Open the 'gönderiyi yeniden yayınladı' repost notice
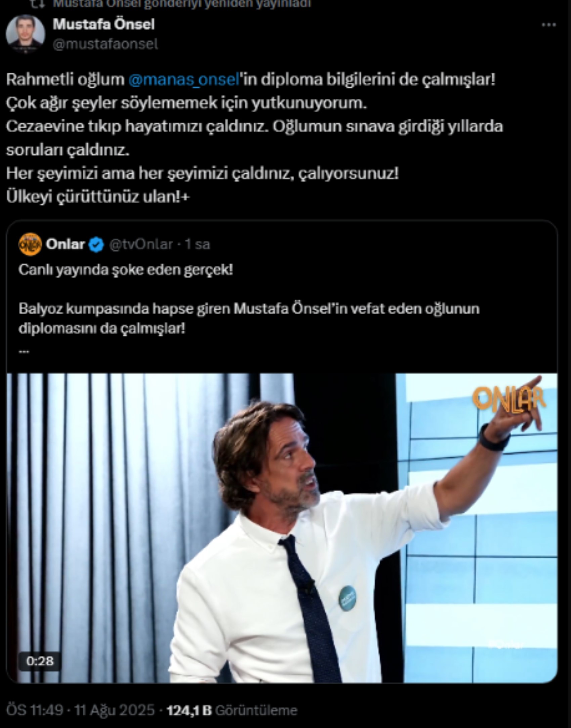 182,4
